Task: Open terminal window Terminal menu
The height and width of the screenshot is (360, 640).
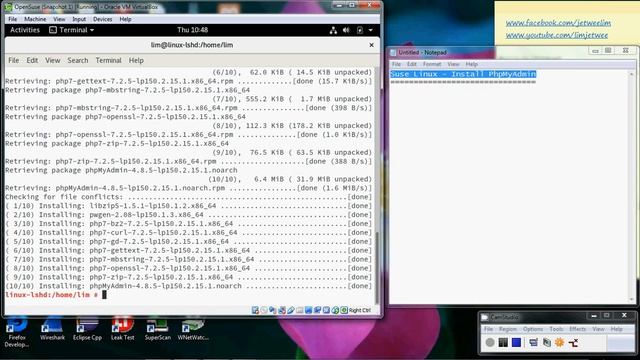Action: point(108,60)
